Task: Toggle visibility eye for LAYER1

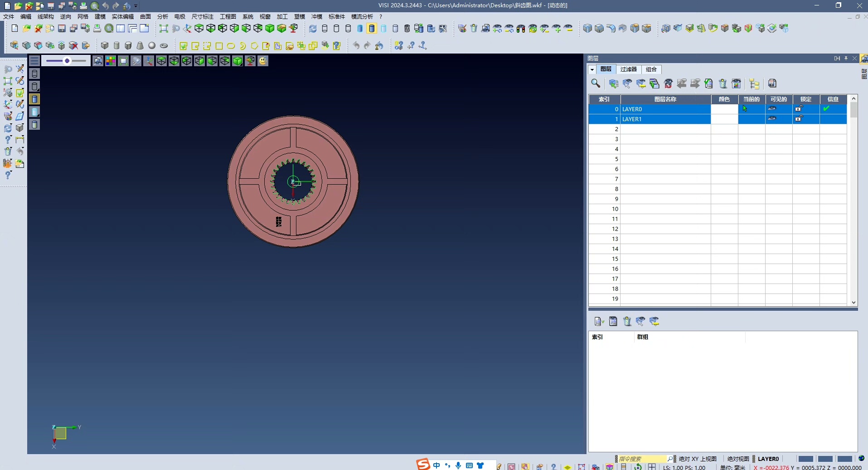Action: click(x=772, y=119)
